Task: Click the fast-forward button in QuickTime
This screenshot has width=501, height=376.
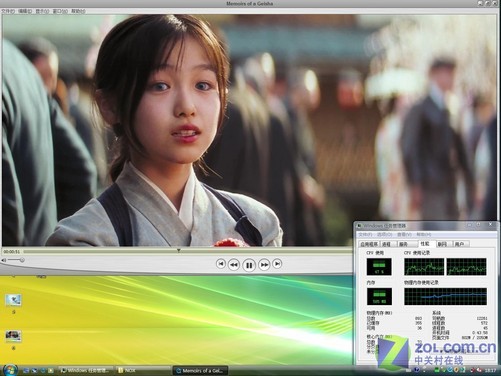Action: tap(264, 265)
